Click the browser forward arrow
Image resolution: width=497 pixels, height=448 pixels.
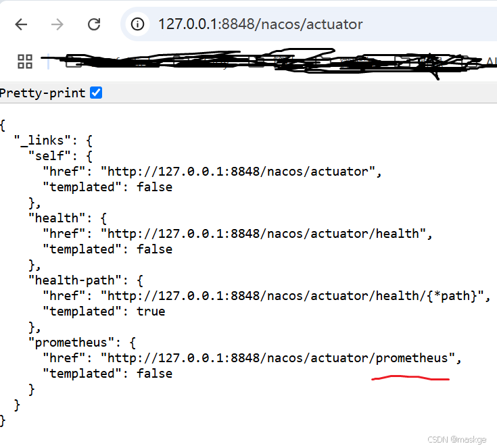pos(57,24)
